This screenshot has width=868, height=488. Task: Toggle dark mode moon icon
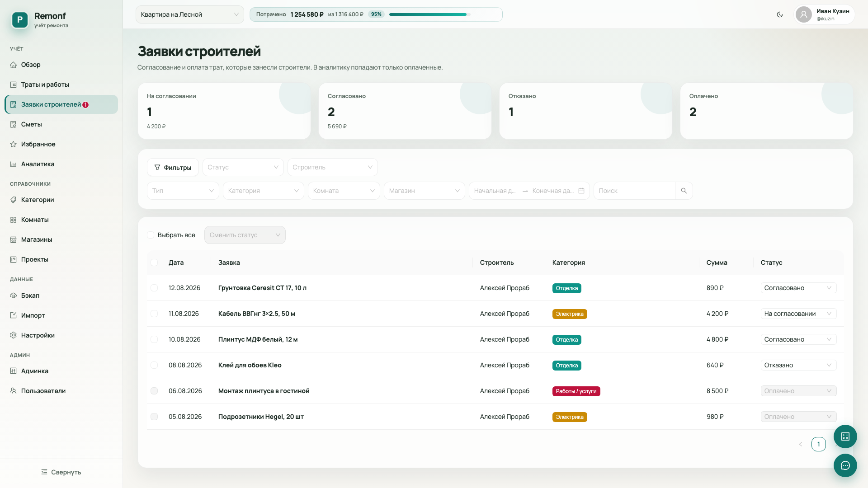[x=780, y=14]
